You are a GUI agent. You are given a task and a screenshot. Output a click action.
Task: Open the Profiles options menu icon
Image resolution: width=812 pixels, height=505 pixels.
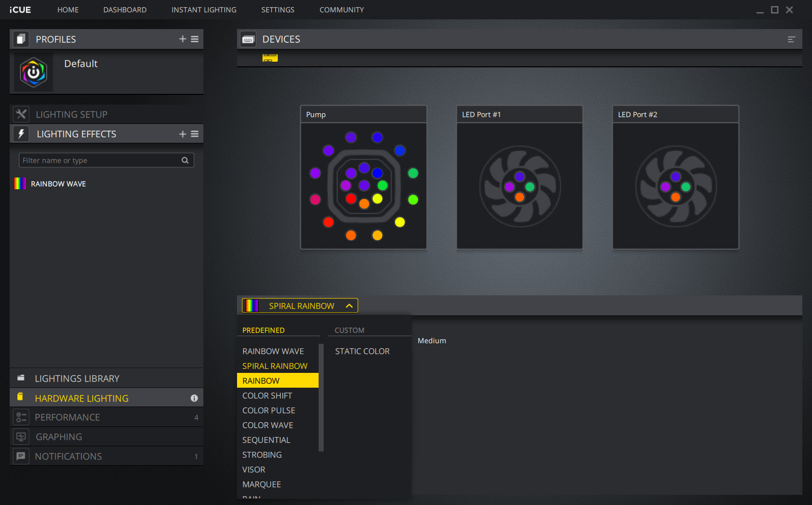pyautogui.click(x=195, y=39)
